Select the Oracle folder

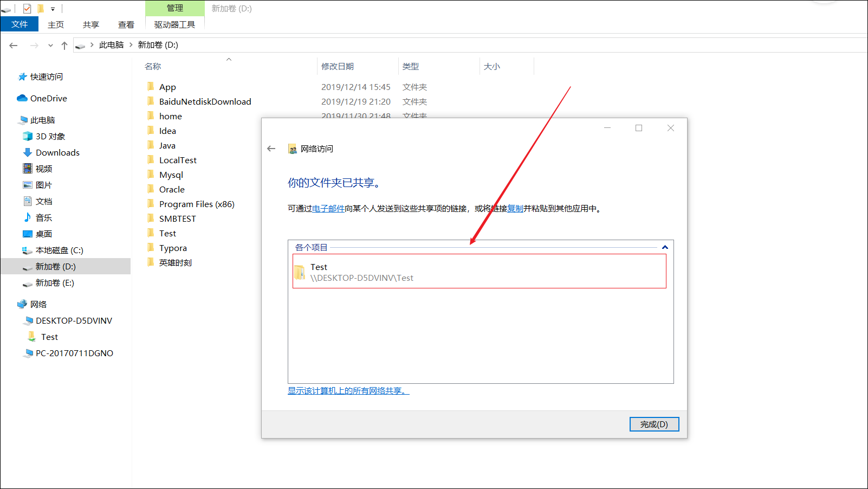[x=172, y=189]
